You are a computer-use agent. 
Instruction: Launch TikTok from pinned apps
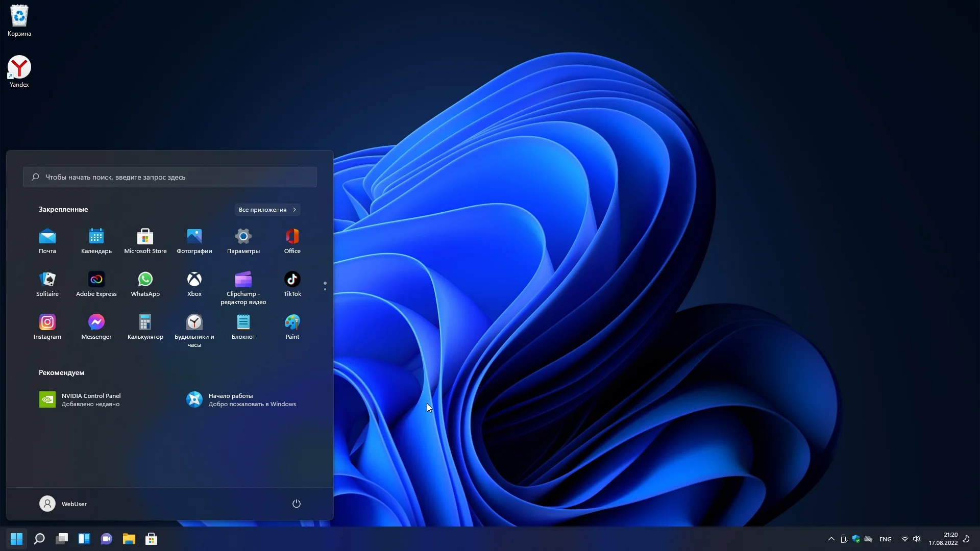point(292,280)
